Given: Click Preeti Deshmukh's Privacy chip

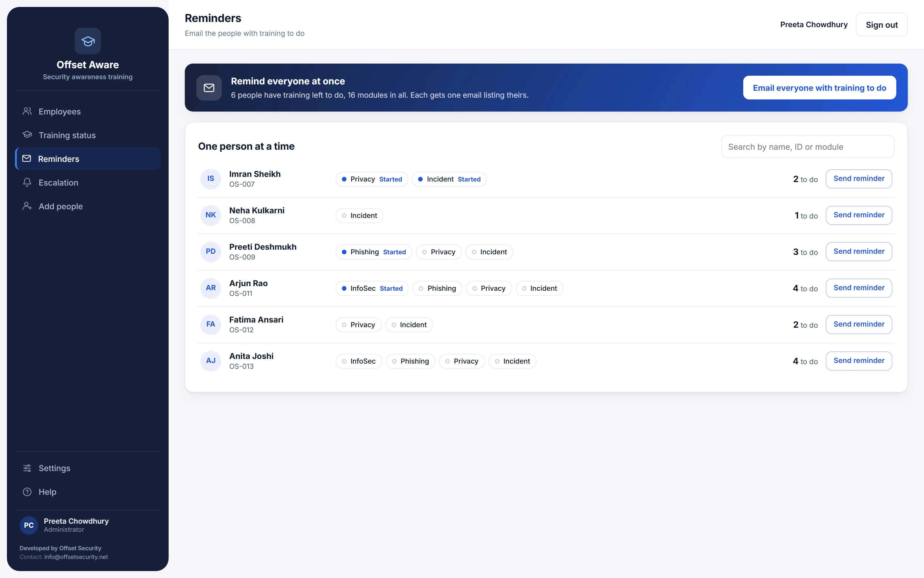Looking at the screenshot, I should (439, 251).
